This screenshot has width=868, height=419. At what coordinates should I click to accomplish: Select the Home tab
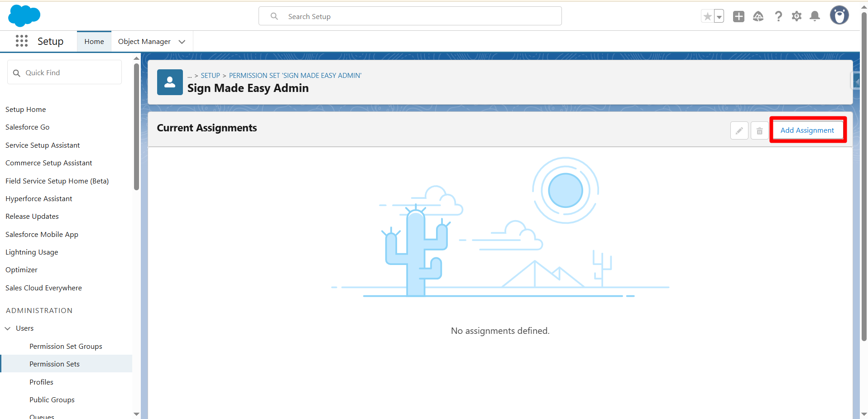(x=94, y=42)
